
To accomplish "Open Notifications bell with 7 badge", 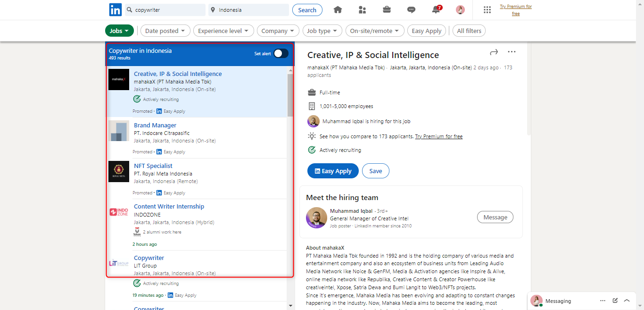I will pyautogui.click(x=437, y=9).
